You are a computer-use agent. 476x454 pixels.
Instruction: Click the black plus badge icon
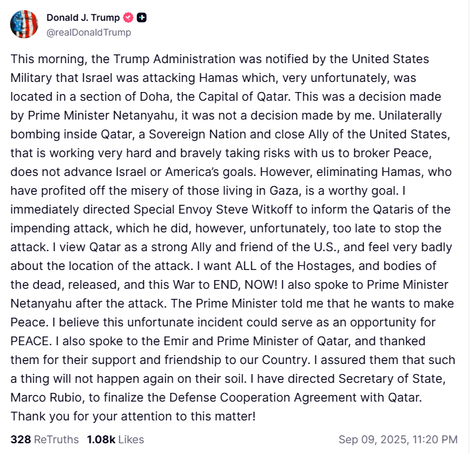142,17
